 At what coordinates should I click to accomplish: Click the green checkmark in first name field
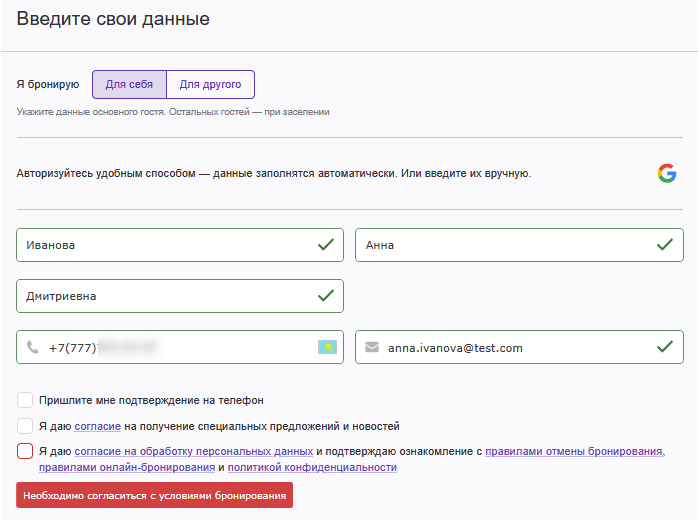tap(664, 245)
